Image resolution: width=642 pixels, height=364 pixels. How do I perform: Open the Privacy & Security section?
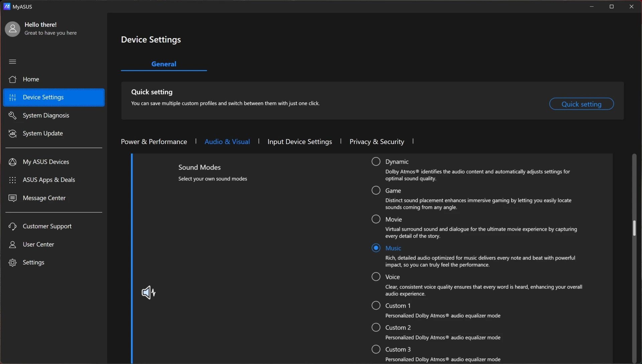point(377,142)
